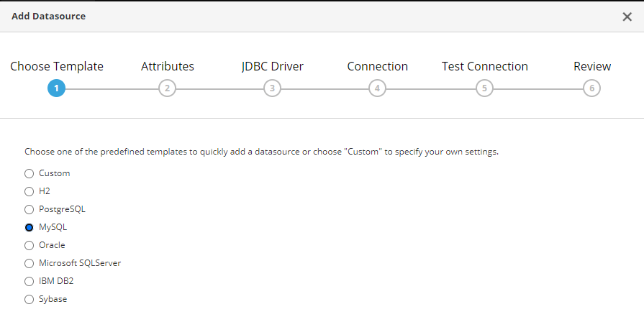Select PostgreSQL radio button
The height and width of the screenshot is (312, 644).
coord(30,209)
